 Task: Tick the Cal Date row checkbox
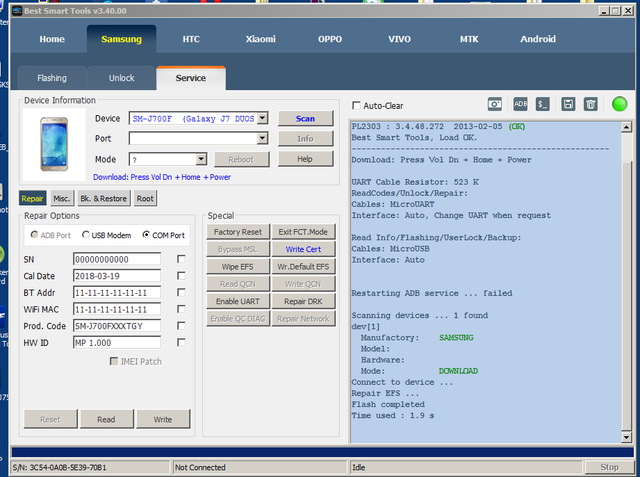pyautogui.click(x=181, y=276)
